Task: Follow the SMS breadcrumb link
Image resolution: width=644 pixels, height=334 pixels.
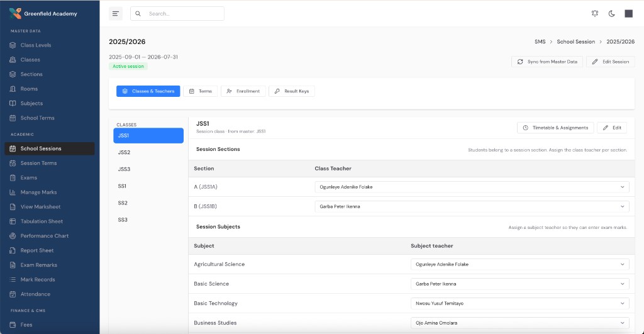Action: click(540, 42)
